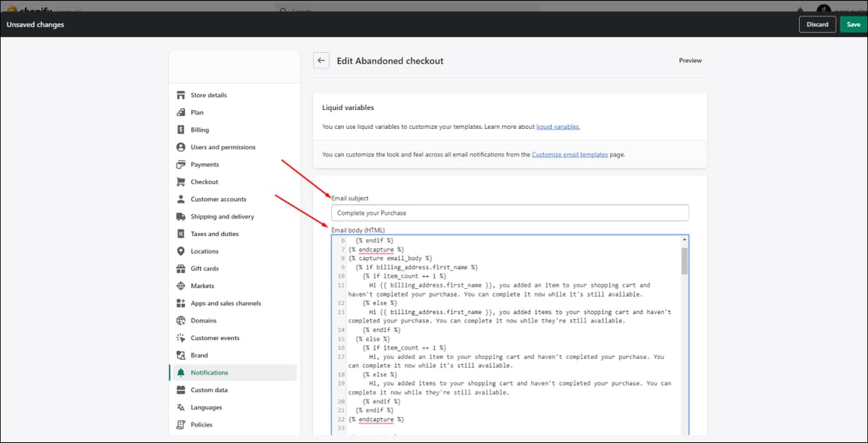Open the liquid variables link
868x443 pixels.
click(558, 127)
